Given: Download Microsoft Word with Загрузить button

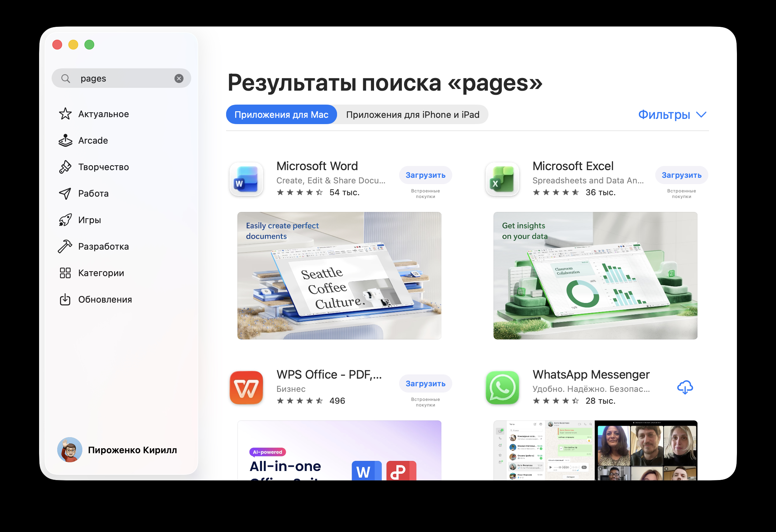Looking at the screenshot, I should (x=425, y=175).
